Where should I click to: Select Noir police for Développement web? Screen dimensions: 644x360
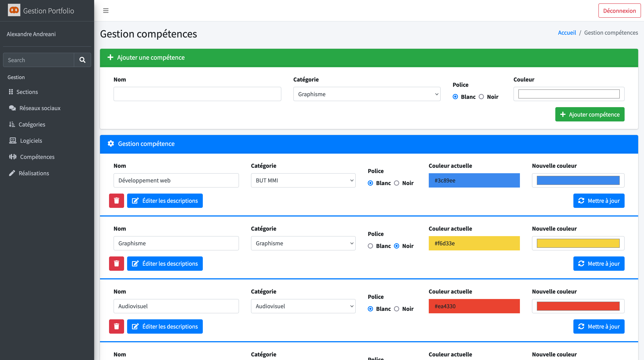[397, 183]
